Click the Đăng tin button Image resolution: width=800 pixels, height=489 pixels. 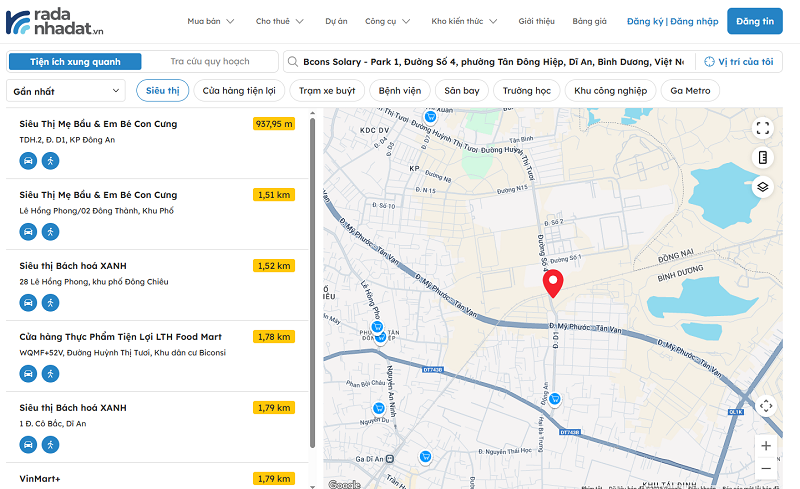(x=754, y=21)
